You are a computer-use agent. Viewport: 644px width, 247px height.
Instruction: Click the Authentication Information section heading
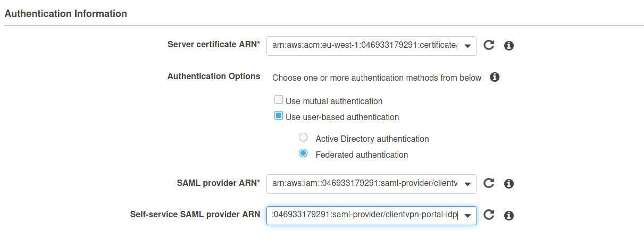[66, 14]
